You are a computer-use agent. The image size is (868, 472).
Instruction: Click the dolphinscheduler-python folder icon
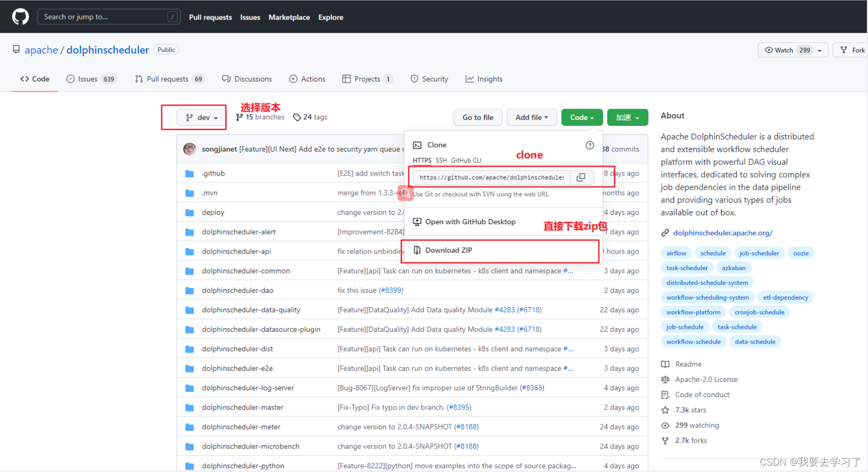tap(189, 466)
